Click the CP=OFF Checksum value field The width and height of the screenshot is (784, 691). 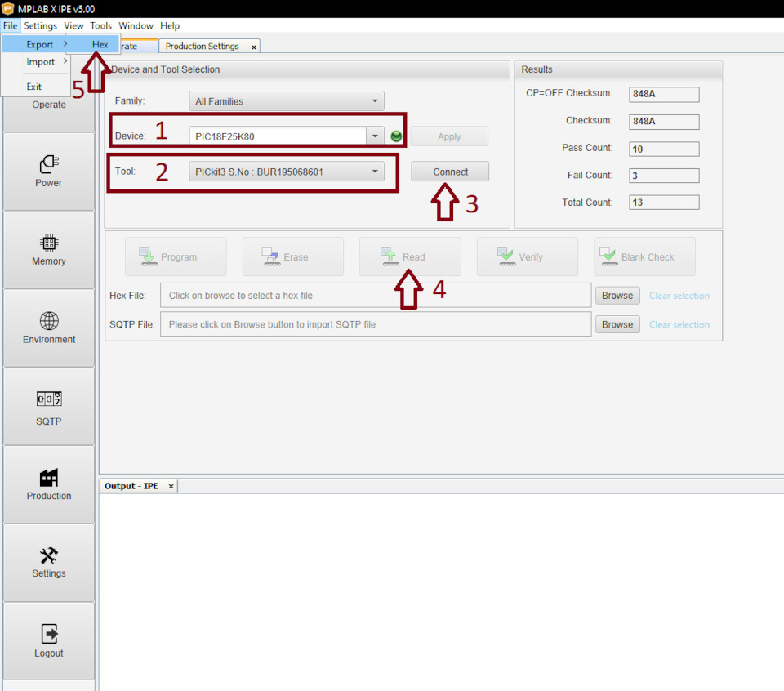[664, 94]
